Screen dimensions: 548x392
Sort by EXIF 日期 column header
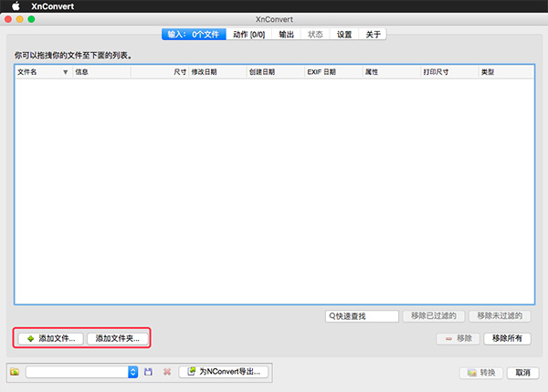point(333,72)
